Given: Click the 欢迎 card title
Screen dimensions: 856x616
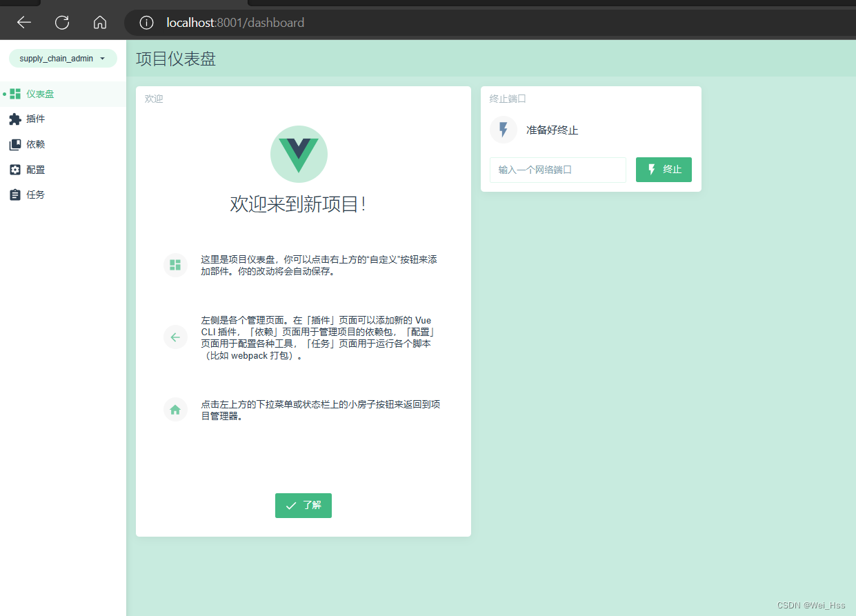Looking at the screenshot, I should [x=154, y=99].
